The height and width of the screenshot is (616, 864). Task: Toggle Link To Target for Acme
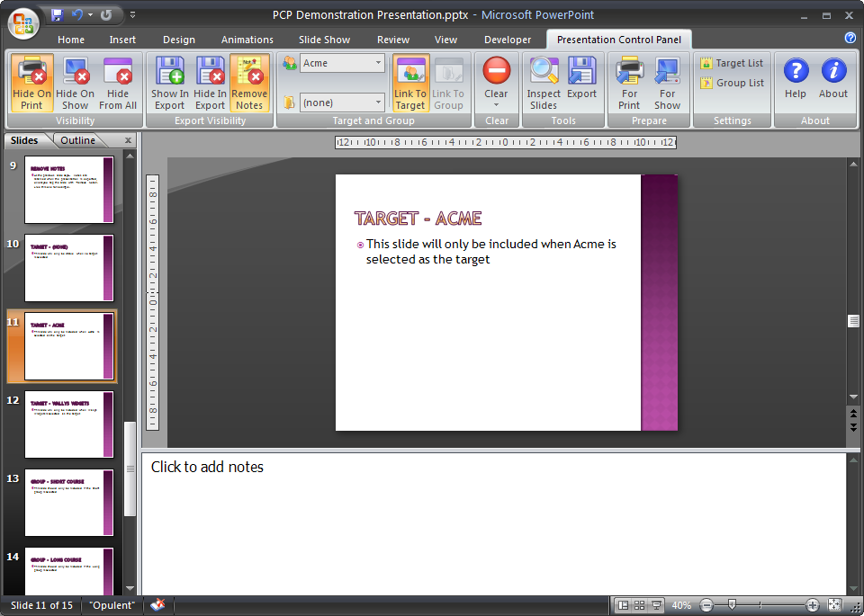click(410, 83)
